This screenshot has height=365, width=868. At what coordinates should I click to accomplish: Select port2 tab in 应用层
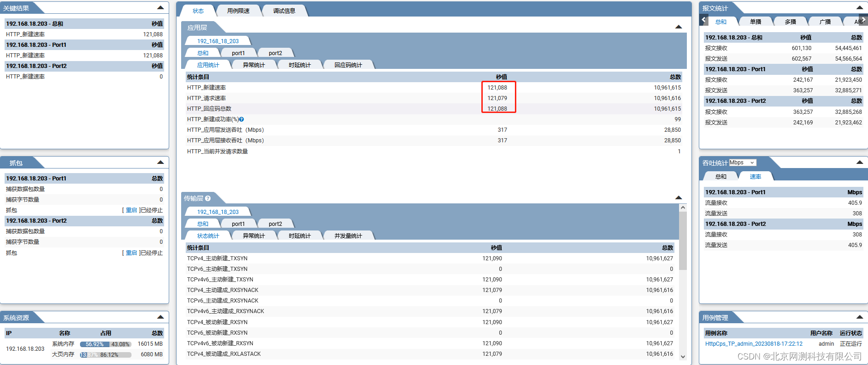tap(275, 53)
